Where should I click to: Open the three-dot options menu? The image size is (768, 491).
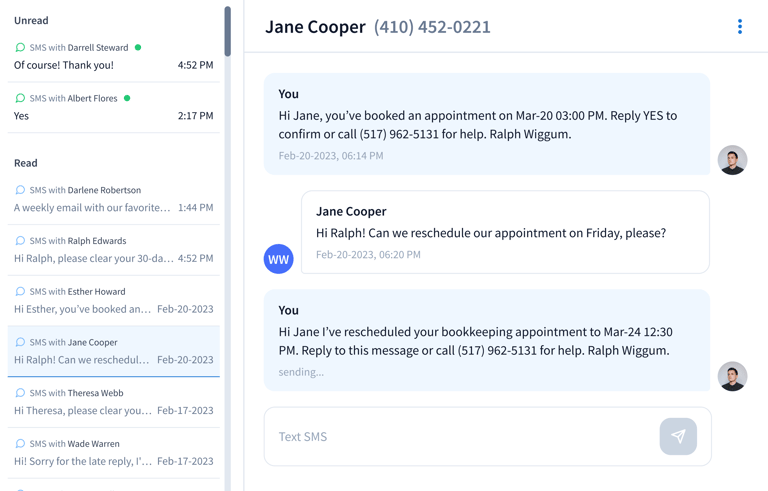coord(740,27)
